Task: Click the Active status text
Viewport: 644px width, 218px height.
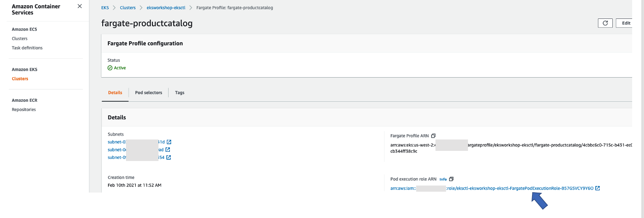Action: click(120, 68)
